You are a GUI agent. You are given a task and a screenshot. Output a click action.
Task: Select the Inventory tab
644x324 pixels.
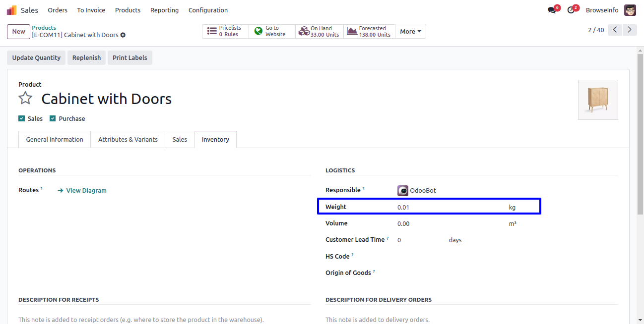(215, 140)
